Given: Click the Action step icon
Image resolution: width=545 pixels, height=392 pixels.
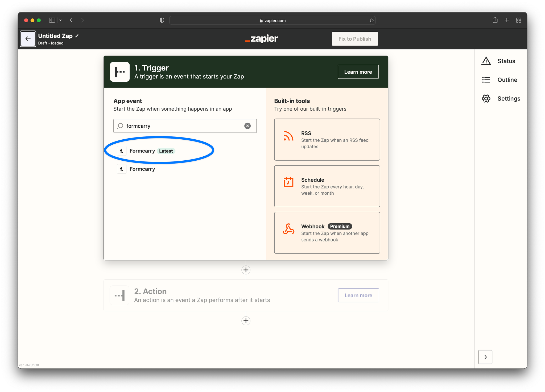Looking at the screenshot, I should (x=120, y=295).
